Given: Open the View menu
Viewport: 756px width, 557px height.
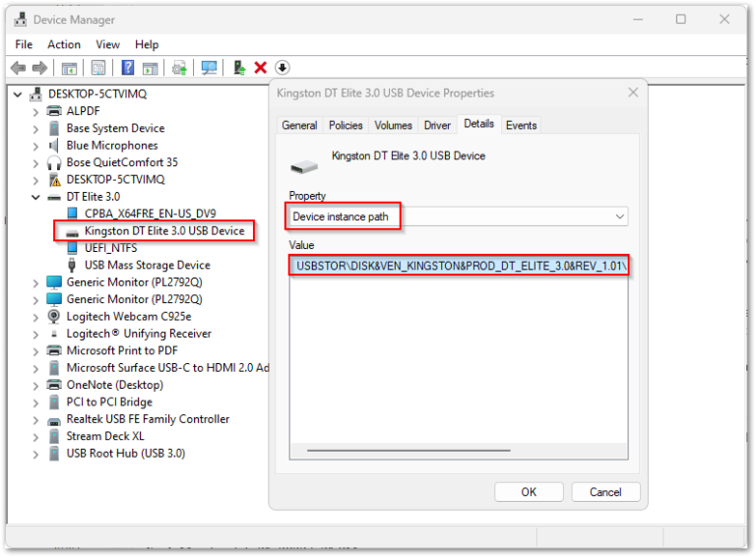Looking at the screenshot, I should click(x=107, y=45).
